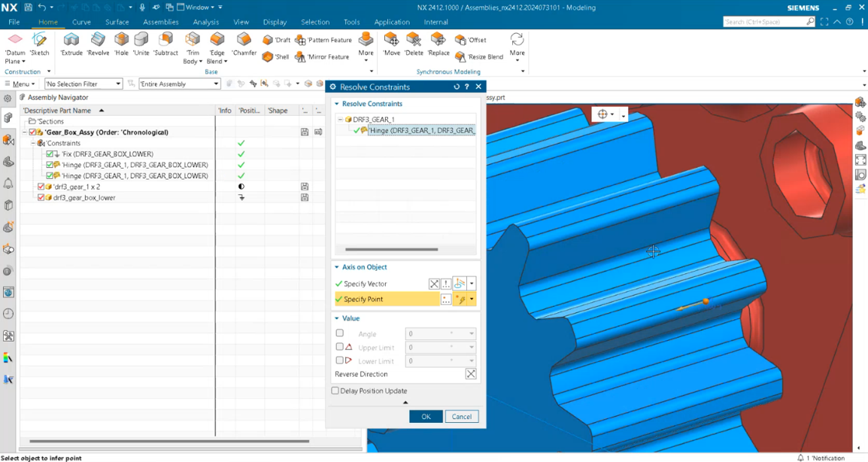Switch to the Assemblies ribbon tab
868x462 pixels.
click(x=161, y=22)
